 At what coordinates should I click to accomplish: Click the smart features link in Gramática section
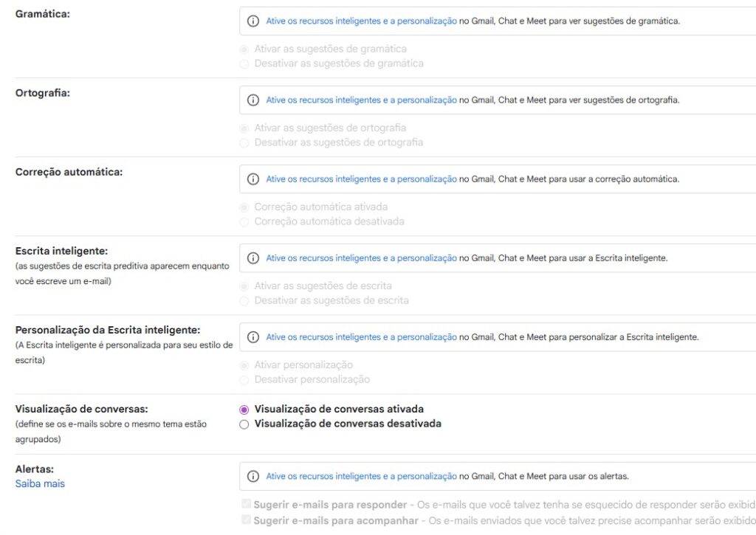pos(360,21)
